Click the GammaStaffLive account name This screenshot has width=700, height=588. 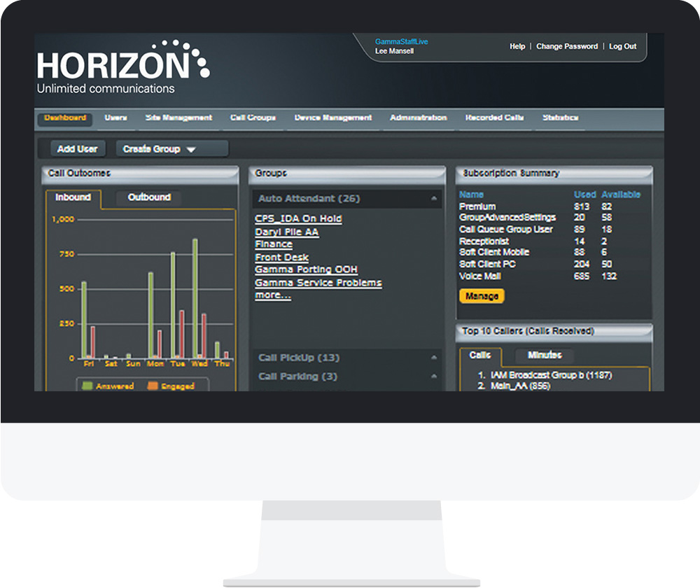401,41
